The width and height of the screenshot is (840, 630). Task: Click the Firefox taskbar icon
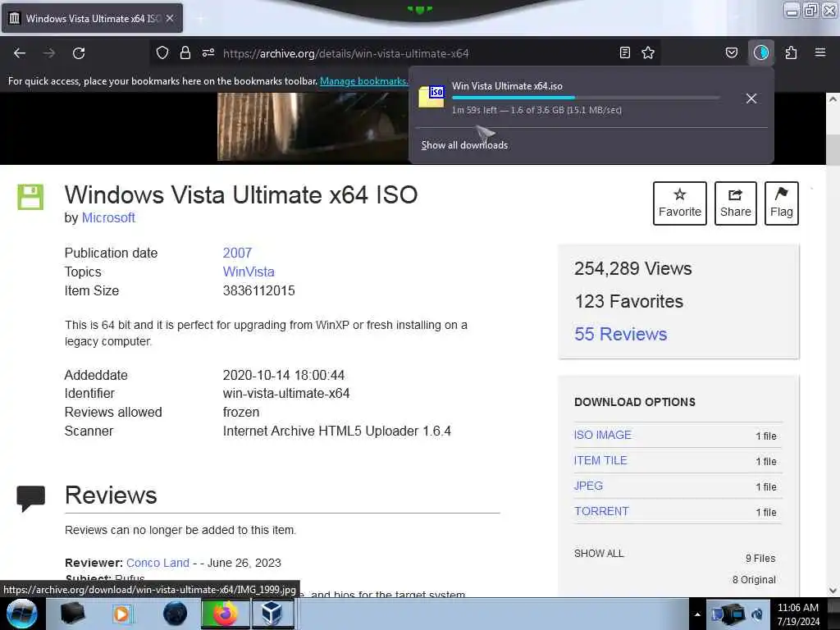click(226, 614)
